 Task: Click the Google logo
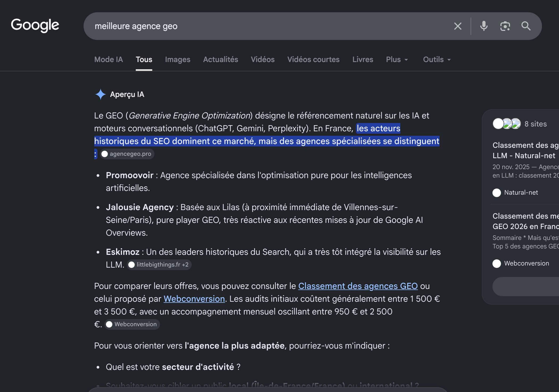35,26
